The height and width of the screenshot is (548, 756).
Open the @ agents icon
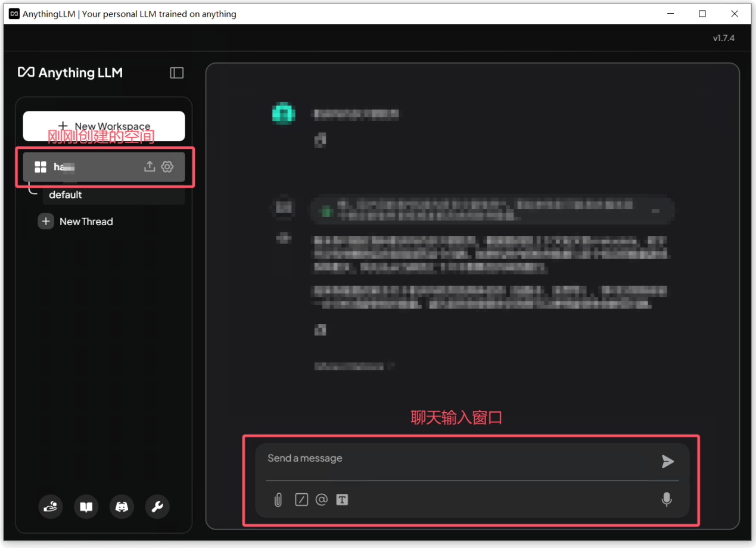pyautogui.click(x=322, y=499)
